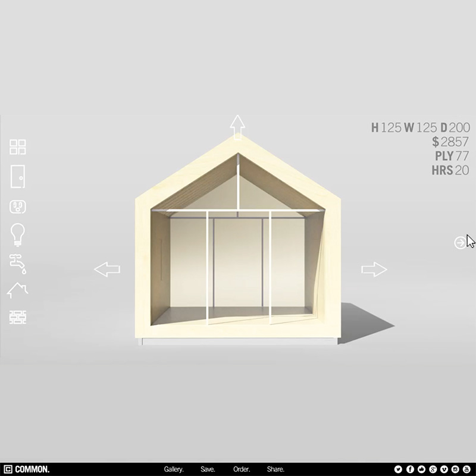Click the left arrow beside the house

107,270
